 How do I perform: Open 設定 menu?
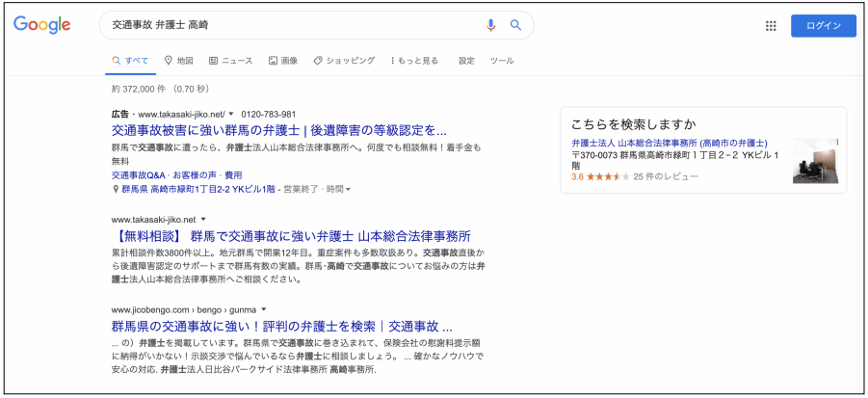coord(466,61)
